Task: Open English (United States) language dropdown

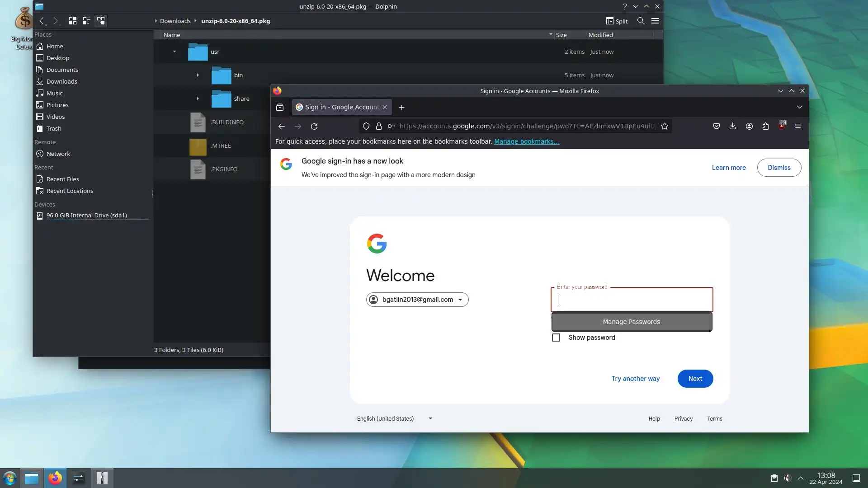Action: click(x=394, y=418)
